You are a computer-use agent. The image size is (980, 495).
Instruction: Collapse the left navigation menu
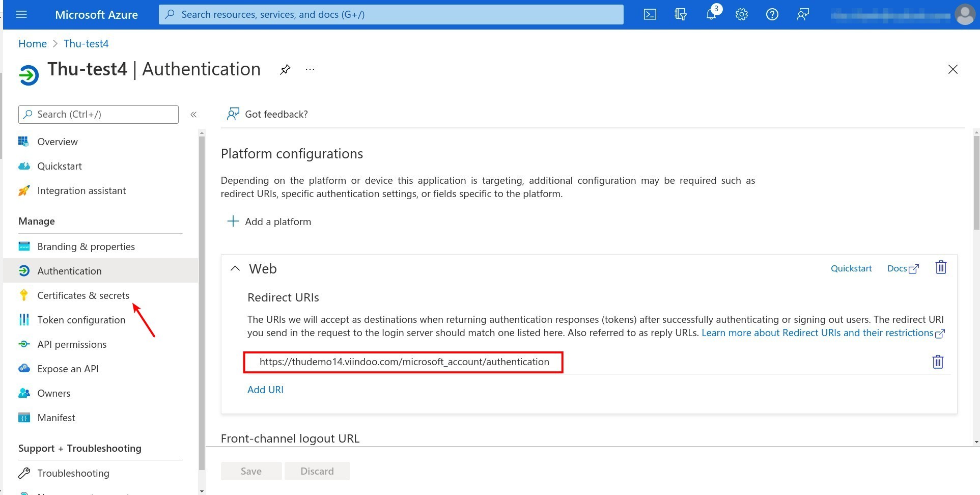click(193, 115)
